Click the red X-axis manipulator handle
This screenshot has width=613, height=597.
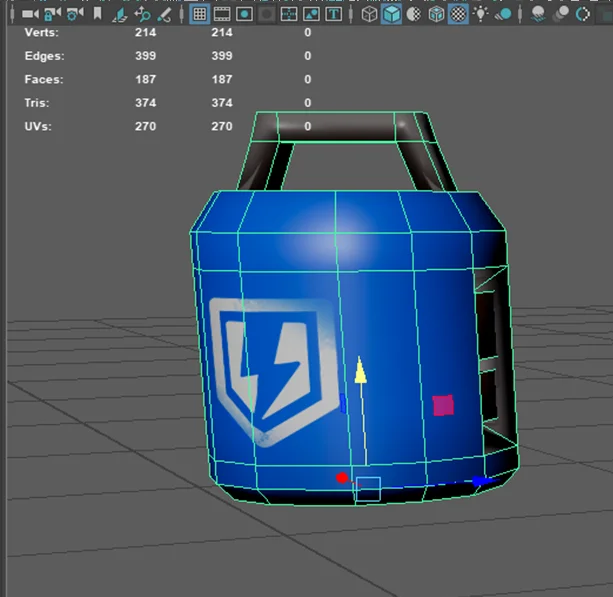(x=342, y=478)
